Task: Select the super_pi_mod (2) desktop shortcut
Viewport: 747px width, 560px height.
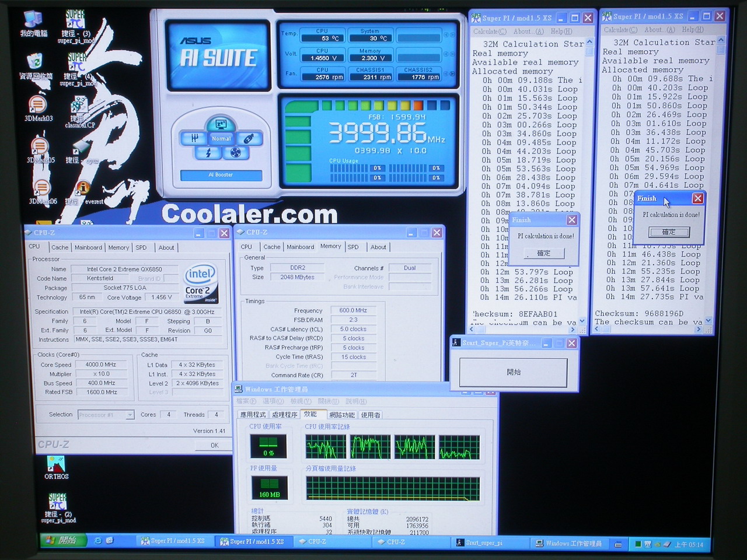Action: pyautogui.click(x=58, y=508)
